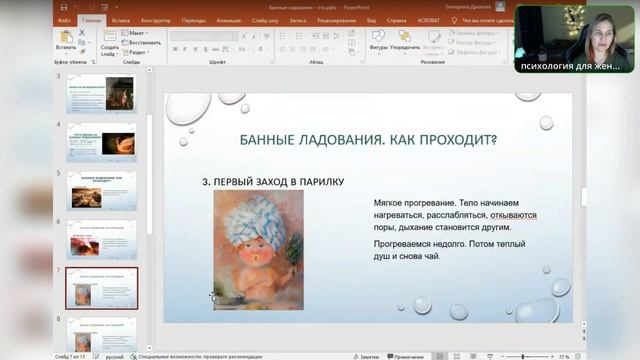Click the user account avatar in the title bar
This screenshot has height=360, width=640.
500,6
